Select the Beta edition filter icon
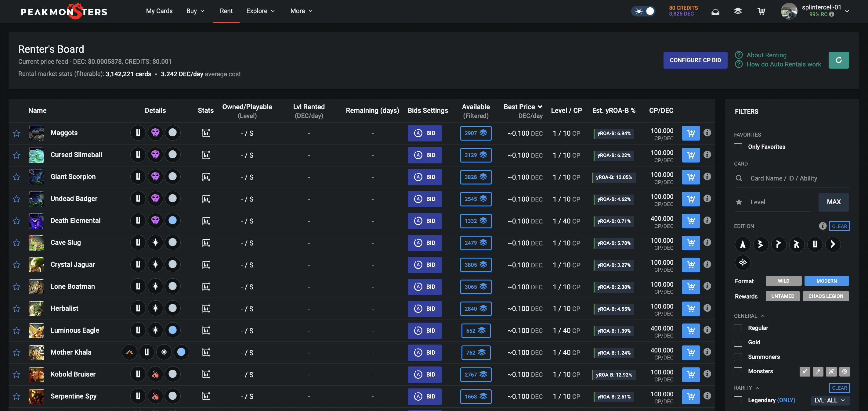Viewport: 868px width, 411px height. click(x=761, y=245)
